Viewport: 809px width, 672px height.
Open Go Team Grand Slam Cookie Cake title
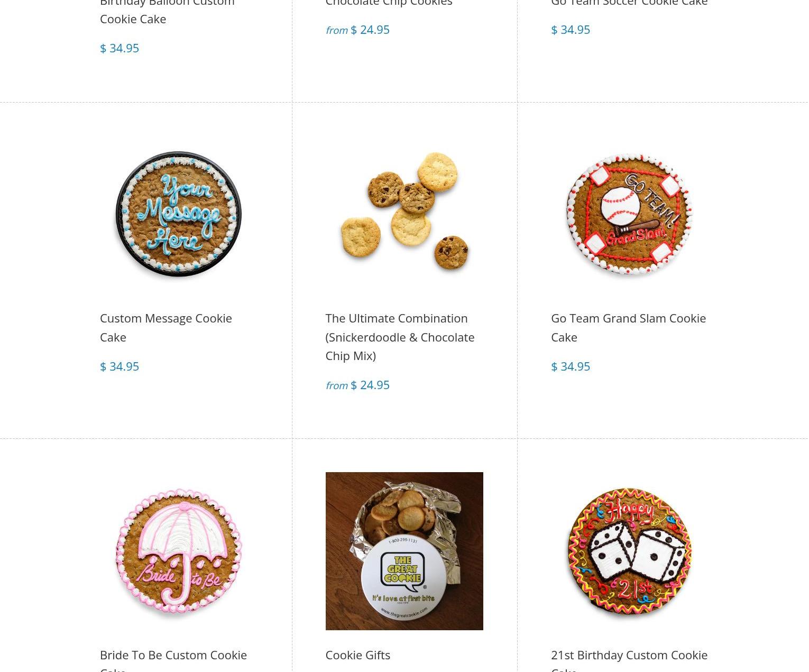[628, 327]
